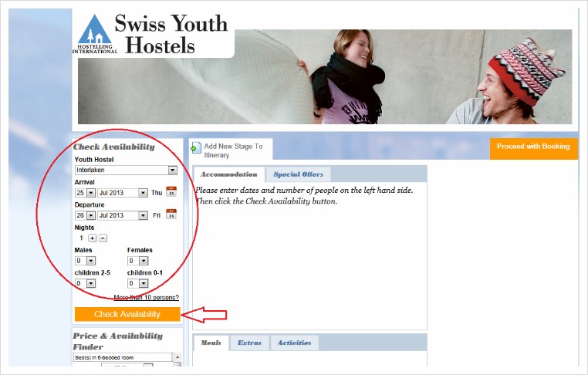Open the Males count dropdown
Screen dimensions: 588x375
(85, 261)
